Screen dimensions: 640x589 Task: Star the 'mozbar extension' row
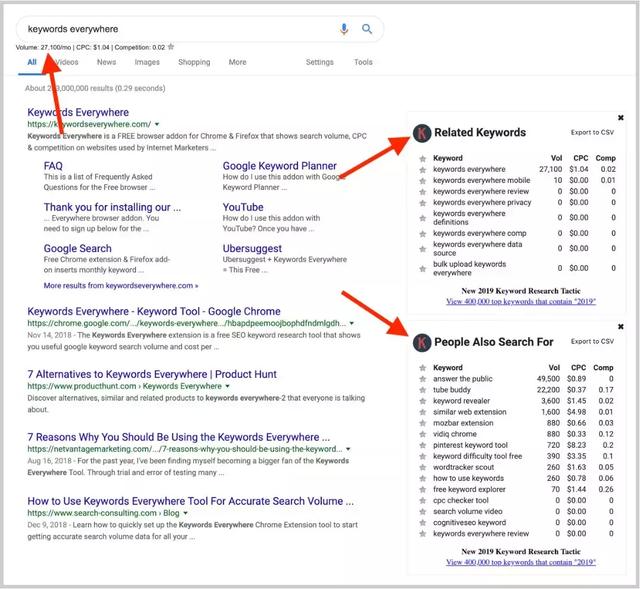click(422, 423)
